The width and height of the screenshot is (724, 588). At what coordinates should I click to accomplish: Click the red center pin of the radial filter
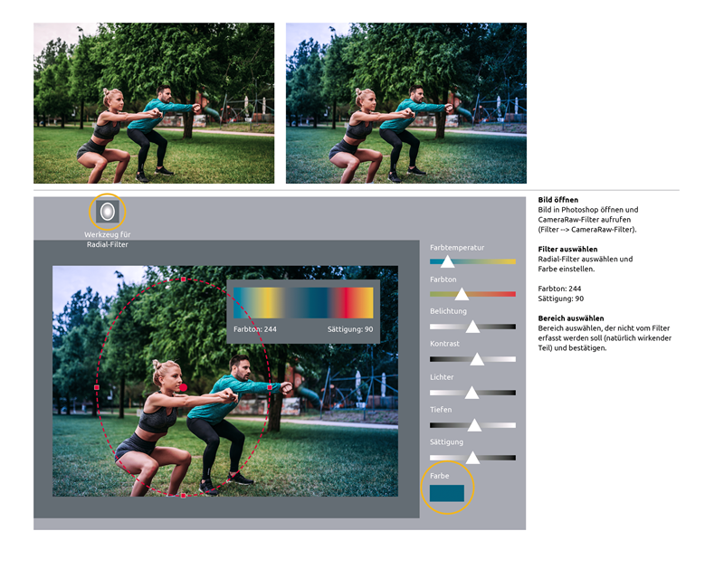click(183, 386)
